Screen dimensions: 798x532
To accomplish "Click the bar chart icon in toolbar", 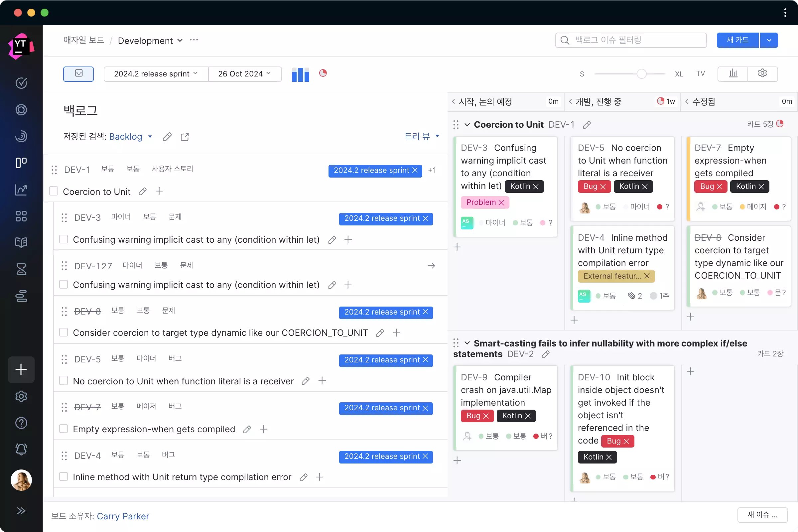I will point(301,73).
